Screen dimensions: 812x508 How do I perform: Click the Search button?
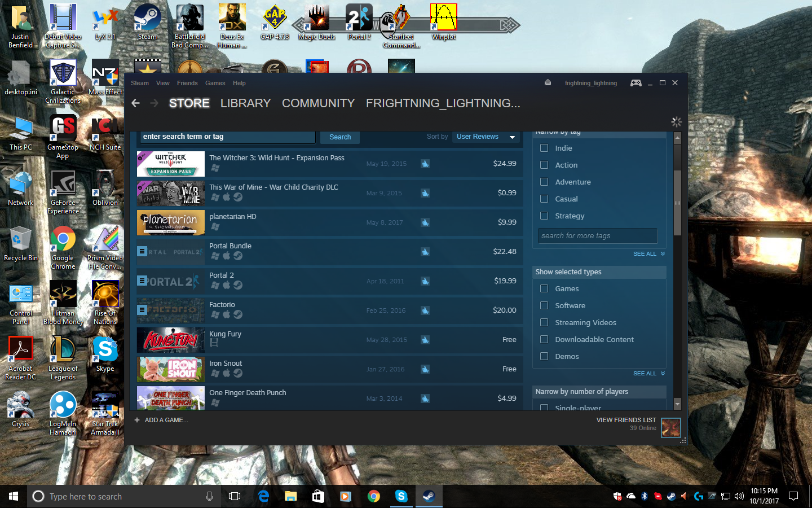click(x=340, y=137)
